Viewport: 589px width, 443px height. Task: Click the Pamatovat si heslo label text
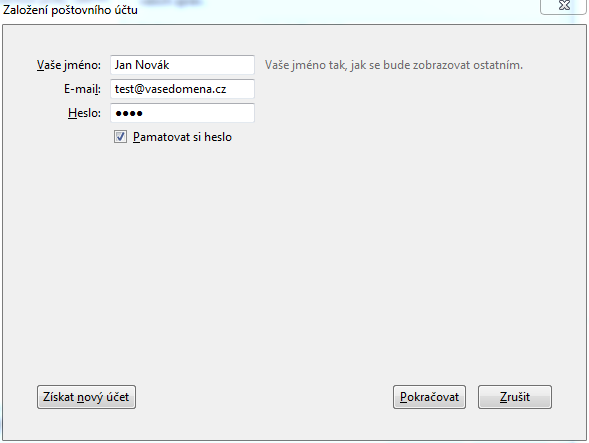[x=182, y=137]
